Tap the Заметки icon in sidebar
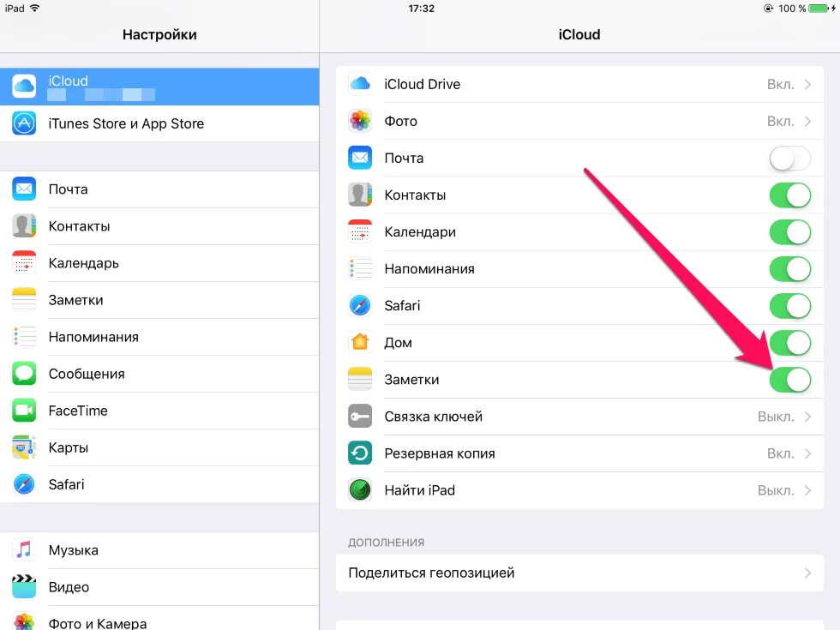The image size is (840, 630). [x=24, y=299]
